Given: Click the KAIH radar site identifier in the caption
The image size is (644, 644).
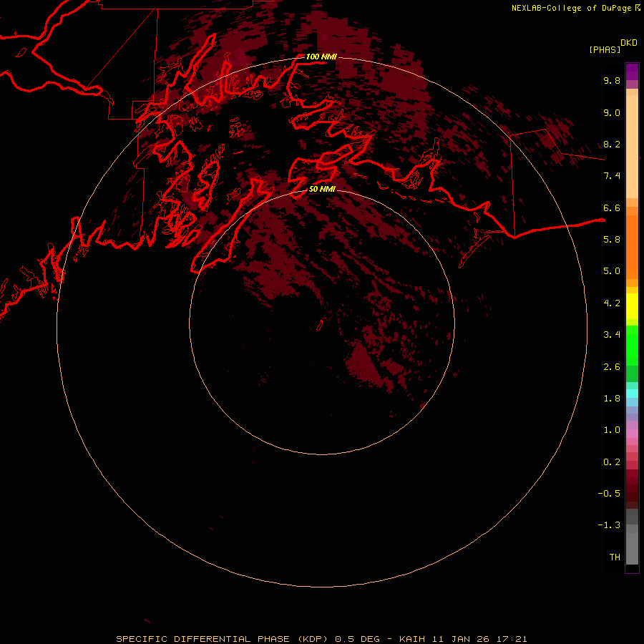Looking at the screenshot, I should coord(412,639).
